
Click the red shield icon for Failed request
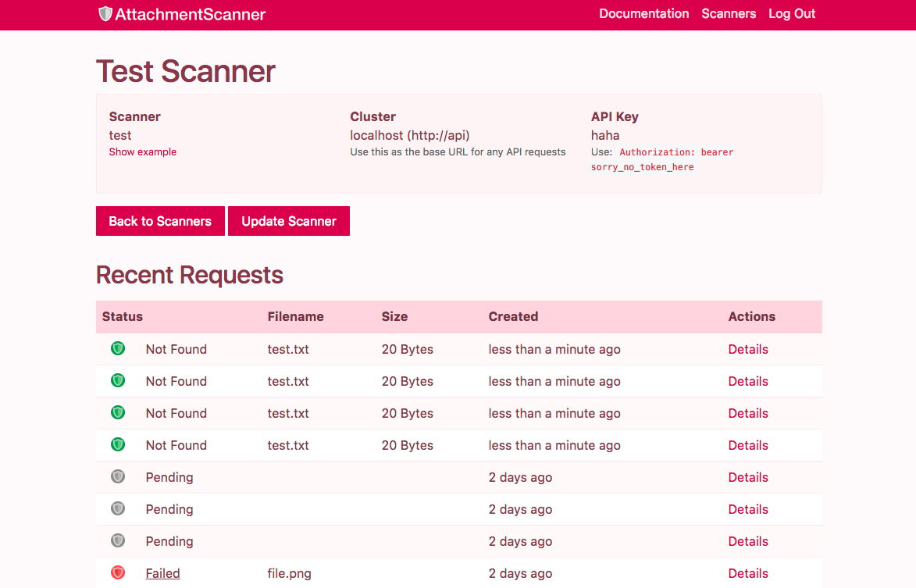pos(118,572)
